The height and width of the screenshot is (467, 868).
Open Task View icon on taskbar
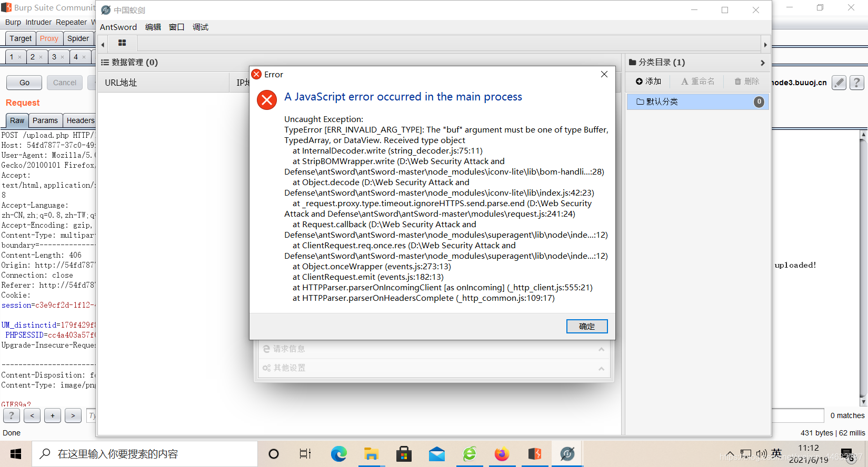[305, 454]
